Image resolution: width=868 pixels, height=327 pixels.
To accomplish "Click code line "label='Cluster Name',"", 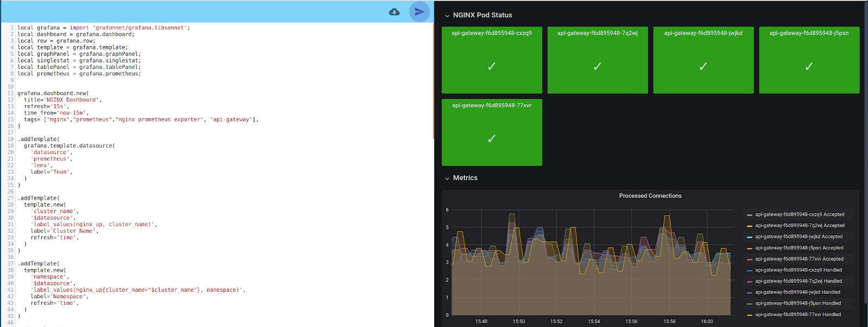I will coord(65,231).
